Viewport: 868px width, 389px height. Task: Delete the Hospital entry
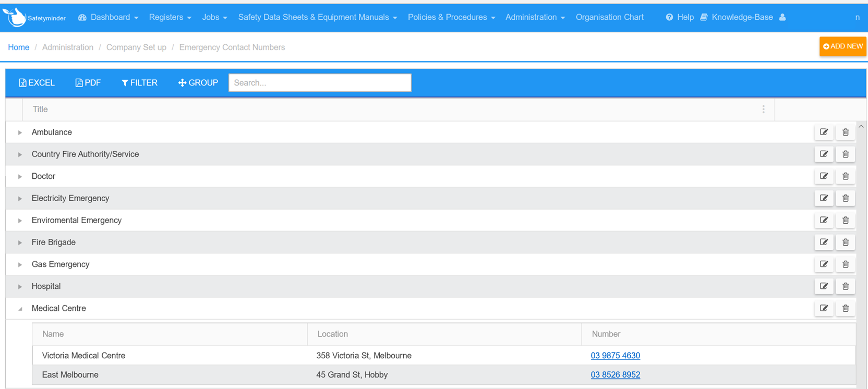[x=846, y=286]
